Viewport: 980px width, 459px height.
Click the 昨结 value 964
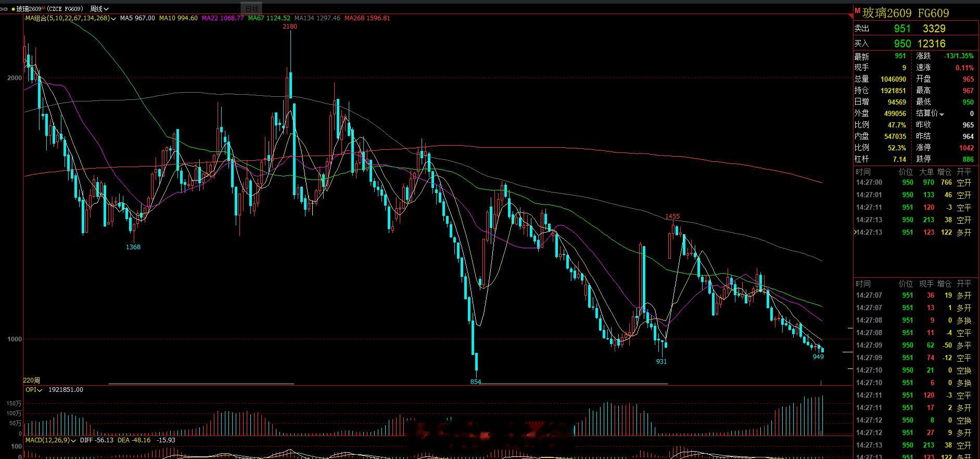click(x=968, y=136)
